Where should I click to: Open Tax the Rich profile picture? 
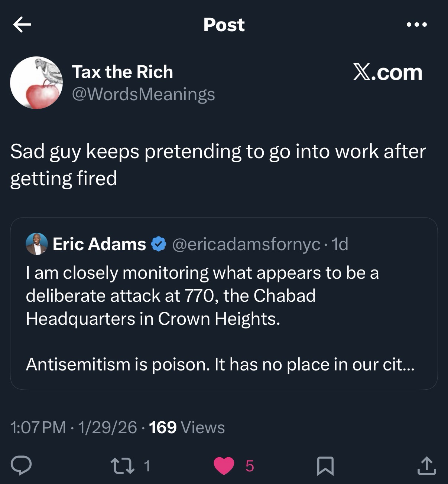(36, 83)
